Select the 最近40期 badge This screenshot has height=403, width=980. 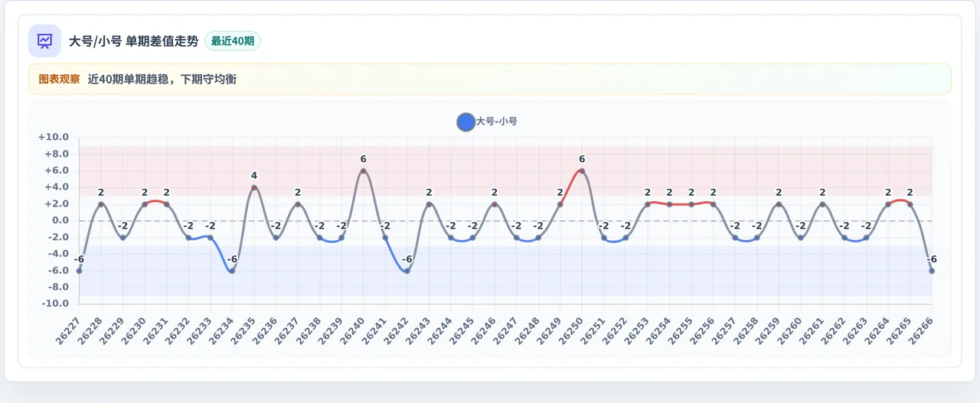click(233, 41)
